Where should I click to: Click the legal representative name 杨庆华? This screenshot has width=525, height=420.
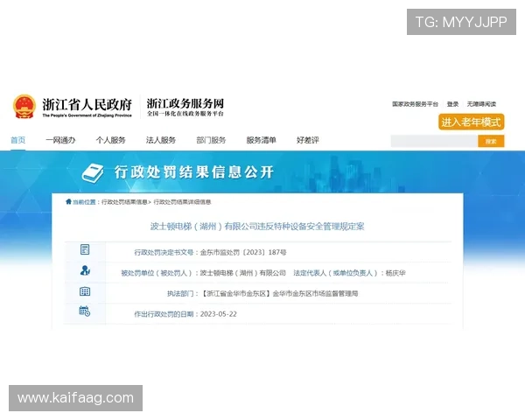(395, 273)
